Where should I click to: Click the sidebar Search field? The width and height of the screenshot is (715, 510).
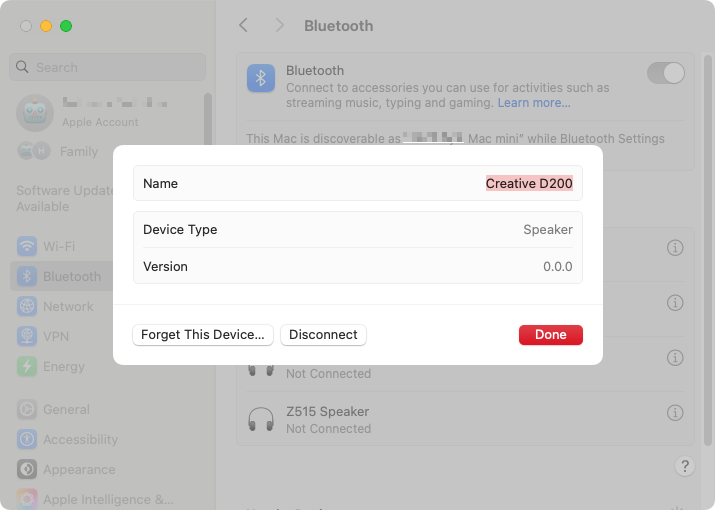[108, 67]
